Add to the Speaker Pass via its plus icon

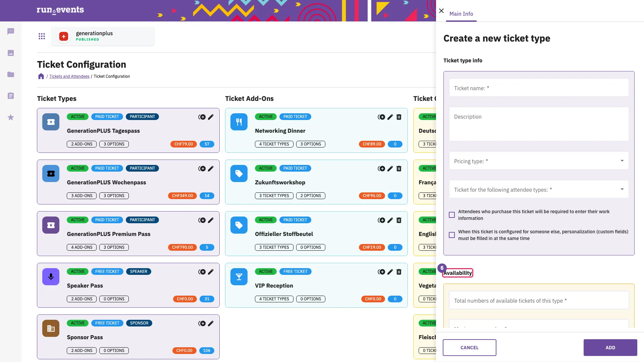point(202,272)
